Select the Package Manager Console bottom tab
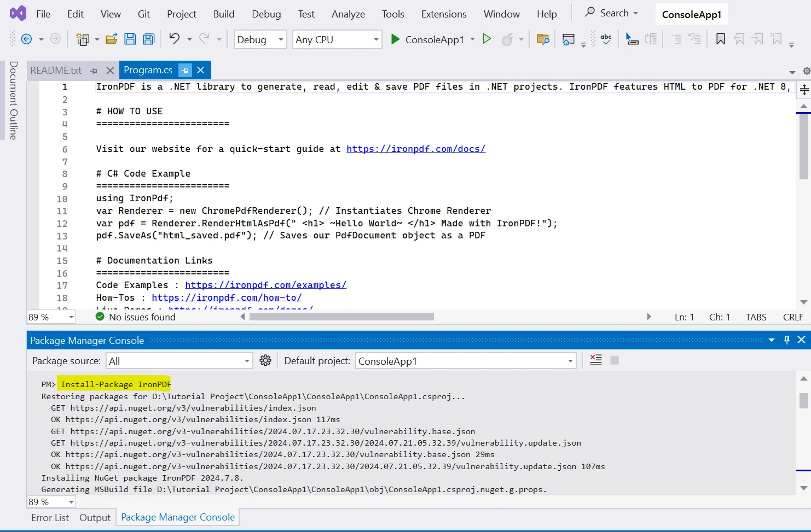 click(x=178, y=517)
